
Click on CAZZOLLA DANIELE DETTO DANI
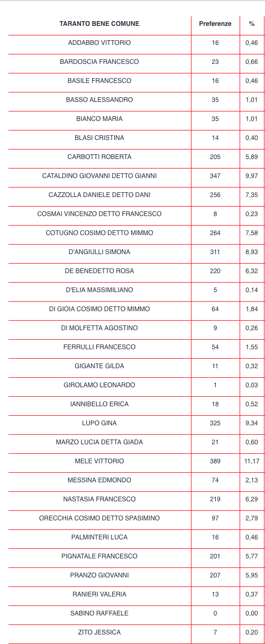(99, 195)
